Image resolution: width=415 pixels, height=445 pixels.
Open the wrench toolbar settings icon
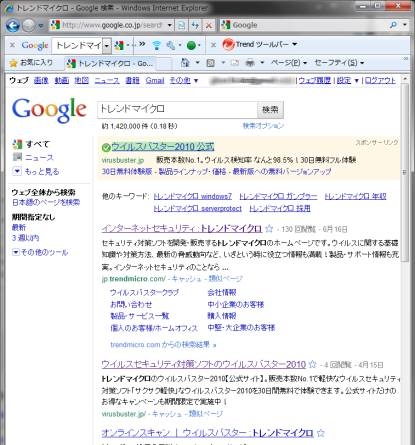pyautogui.click(x=171, y=45)
